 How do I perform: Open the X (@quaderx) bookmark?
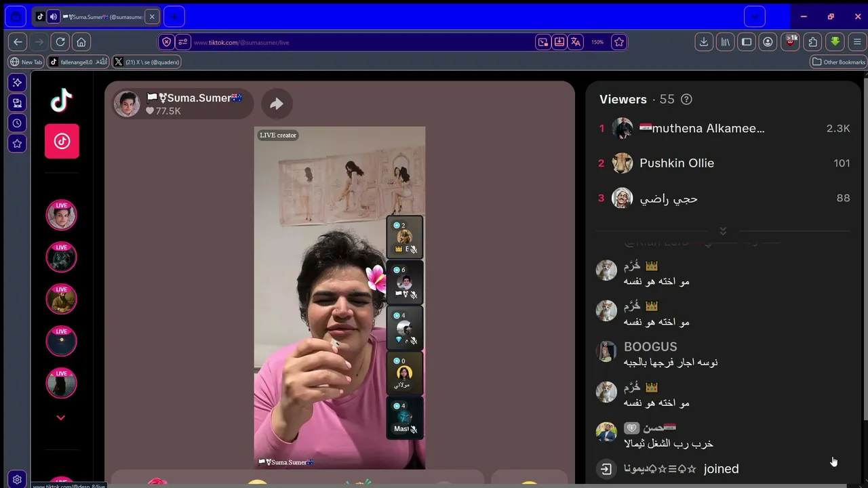tap(146, 62)
